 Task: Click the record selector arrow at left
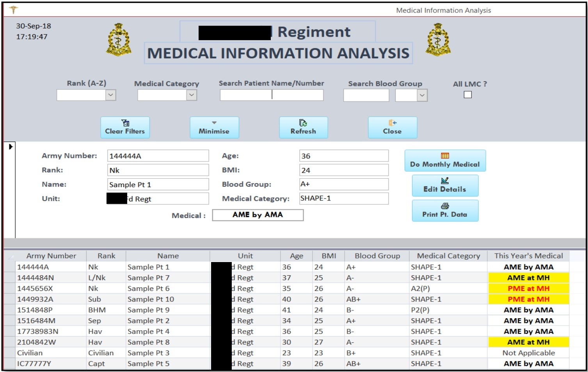click(11, 147)
